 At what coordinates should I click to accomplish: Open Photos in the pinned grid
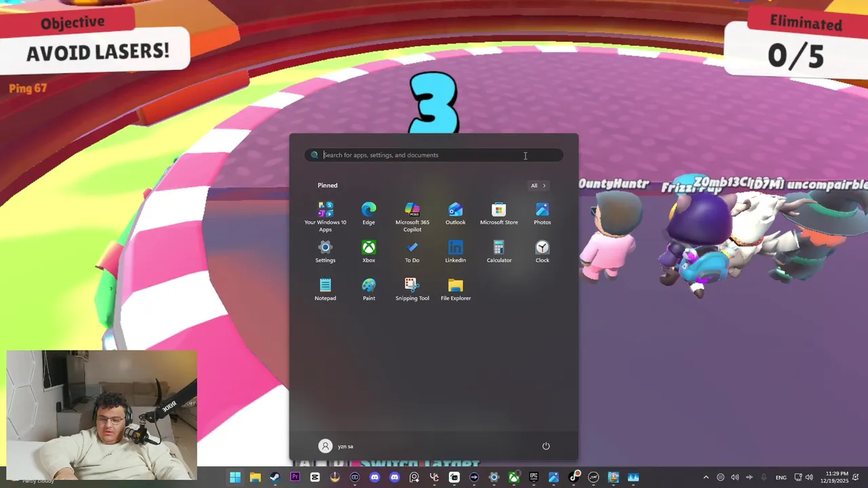tap(542, 213)
